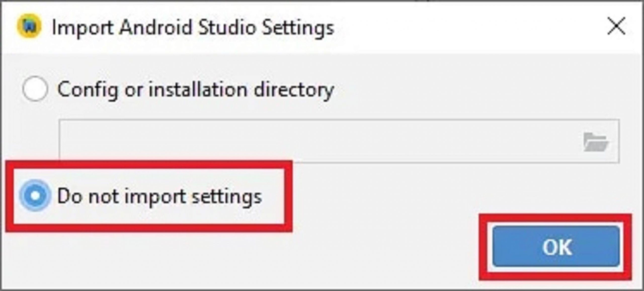
Task: Click the Config or installation directory label text
Action: click(x=195, y=90)
